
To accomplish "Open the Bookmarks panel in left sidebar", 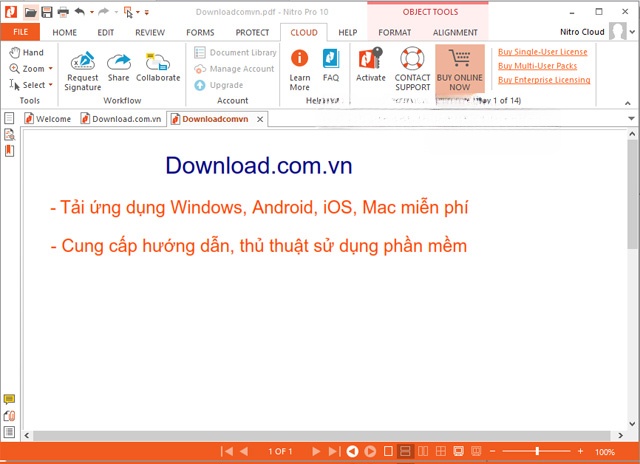I will [x=9, y=151].
